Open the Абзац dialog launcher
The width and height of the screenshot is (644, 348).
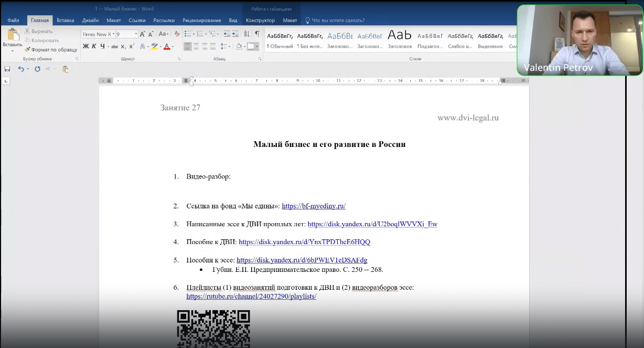click(260, 59)
